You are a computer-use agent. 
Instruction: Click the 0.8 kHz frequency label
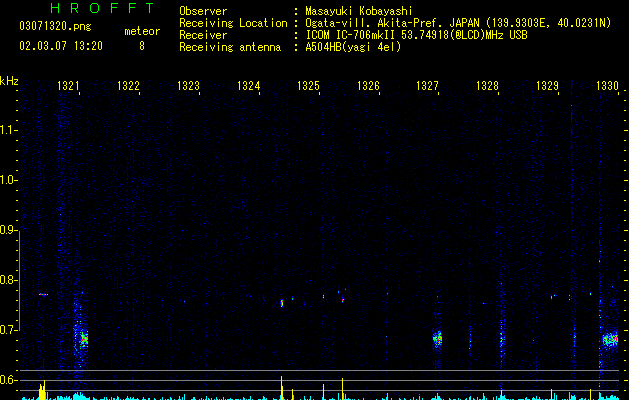click(x=8, y=280)
